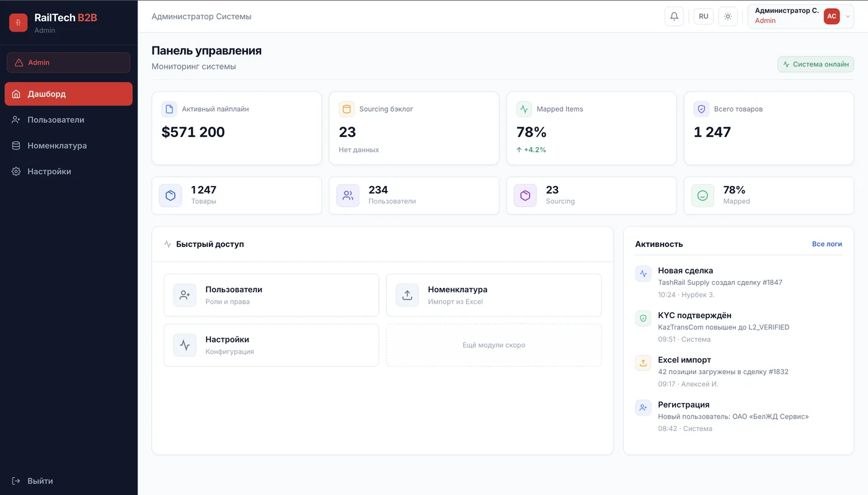Click the Система онлайн status indicator
Screen dimensions: 868x495
click(x=815, y=64)
